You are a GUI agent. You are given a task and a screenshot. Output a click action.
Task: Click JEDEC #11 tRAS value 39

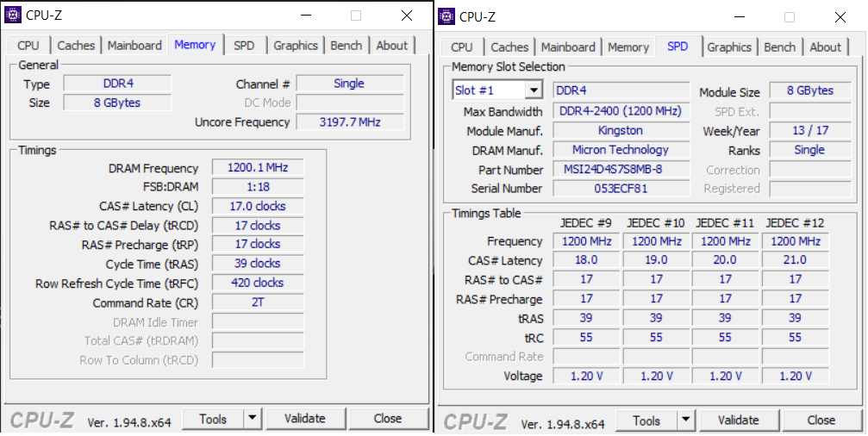tap(725, 318)
